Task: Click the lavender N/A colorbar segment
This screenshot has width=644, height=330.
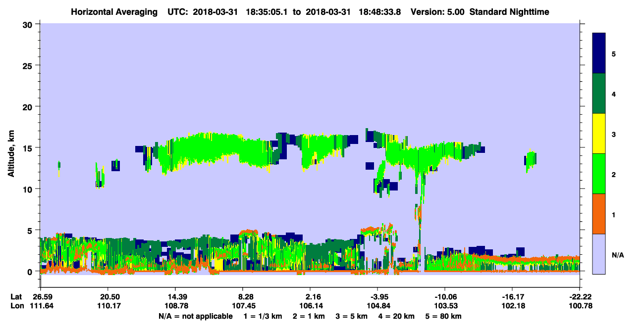Action: (599, 254)
